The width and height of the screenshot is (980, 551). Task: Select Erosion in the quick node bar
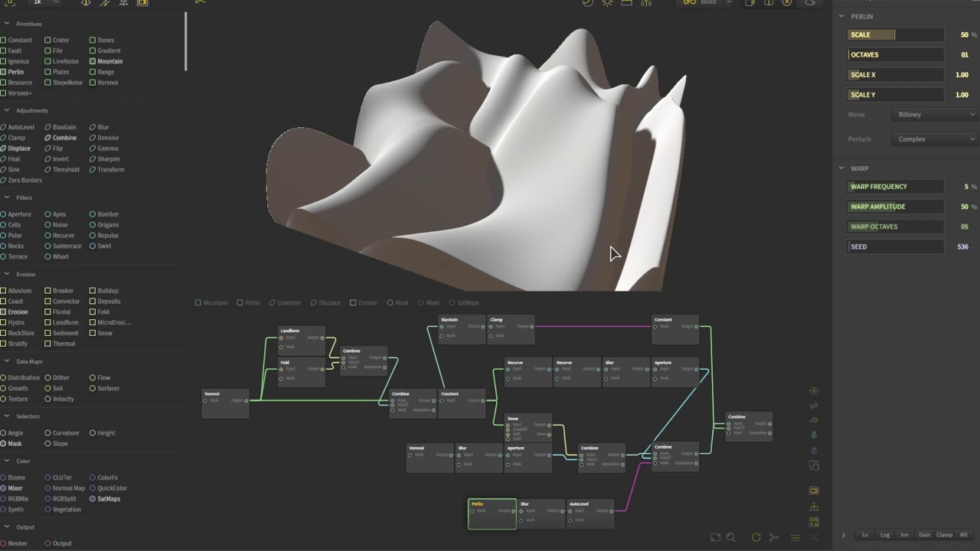(x=364, y=303)
